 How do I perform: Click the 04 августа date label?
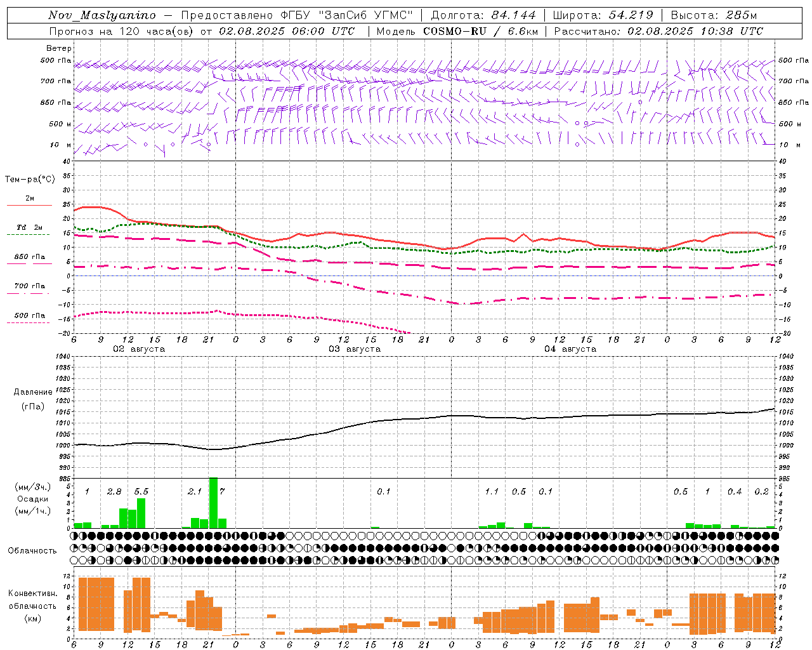pos(570,349)
